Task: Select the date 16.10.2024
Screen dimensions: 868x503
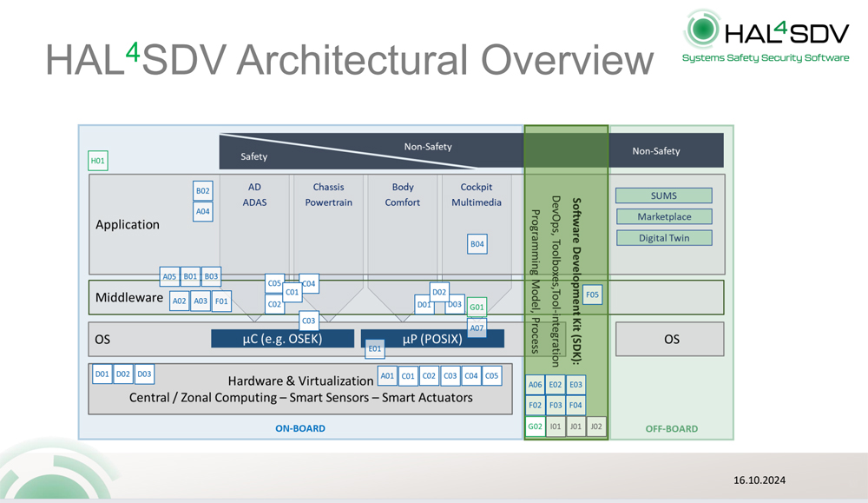Action: pos(759,480)
